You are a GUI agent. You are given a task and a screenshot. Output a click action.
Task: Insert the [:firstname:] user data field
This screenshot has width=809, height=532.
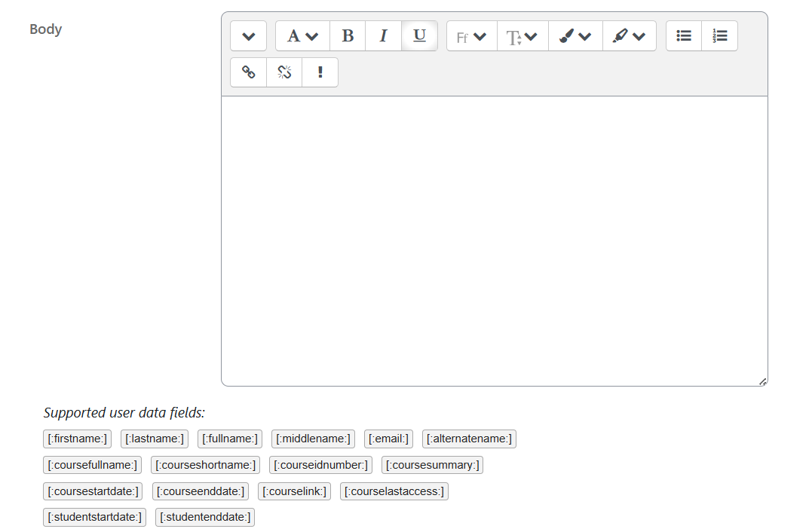[x=77, y=439]
